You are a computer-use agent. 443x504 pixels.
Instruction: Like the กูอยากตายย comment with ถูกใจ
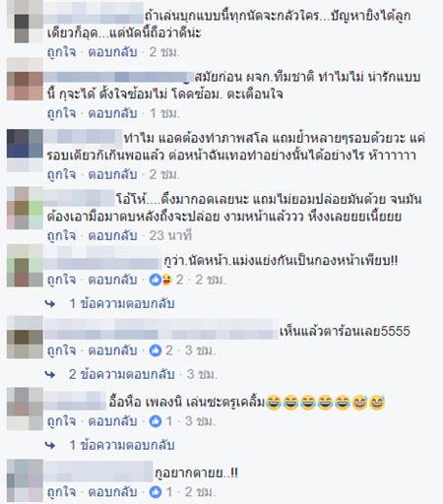coord(61,492)
